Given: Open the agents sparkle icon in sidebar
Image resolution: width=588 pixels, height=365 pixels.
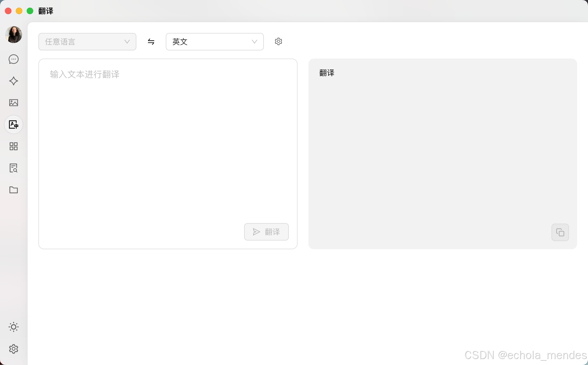Looking at the screenshot, I should coord(14,81).
